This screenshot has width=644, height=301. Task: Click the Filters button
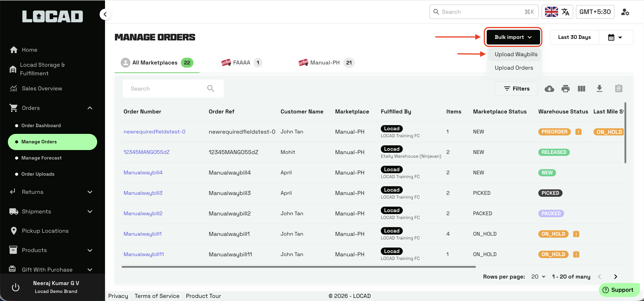516,89
